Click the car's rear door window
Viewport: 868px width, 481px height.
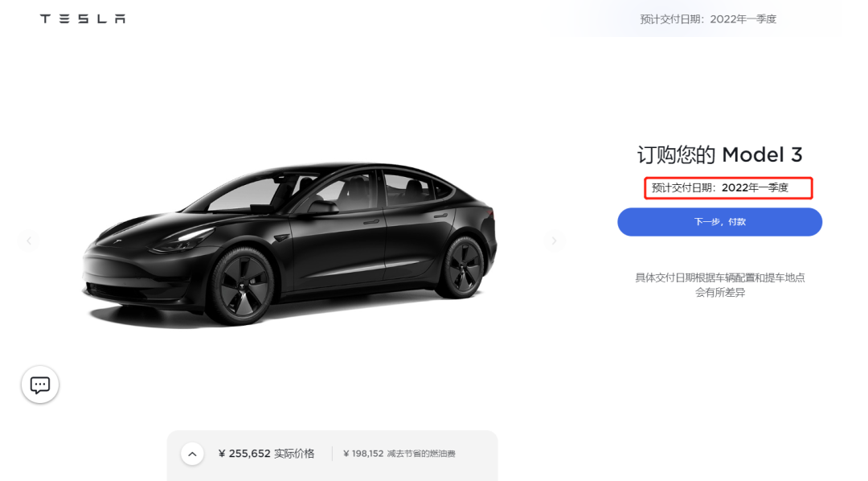[x=406, y=188]
